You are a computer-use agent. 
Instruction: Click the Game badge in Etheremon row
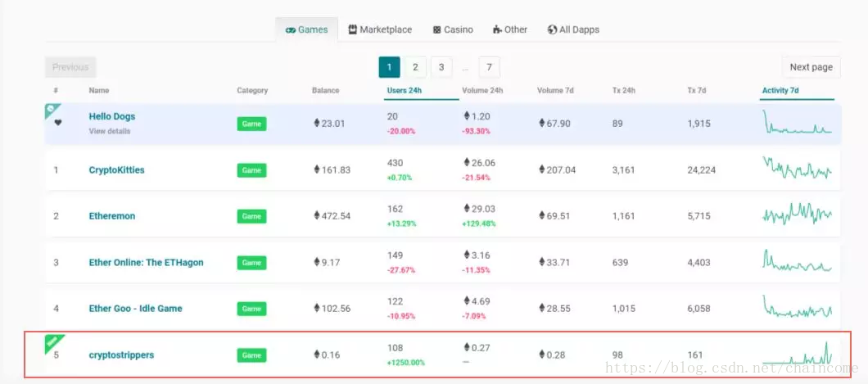click(251, 216)
